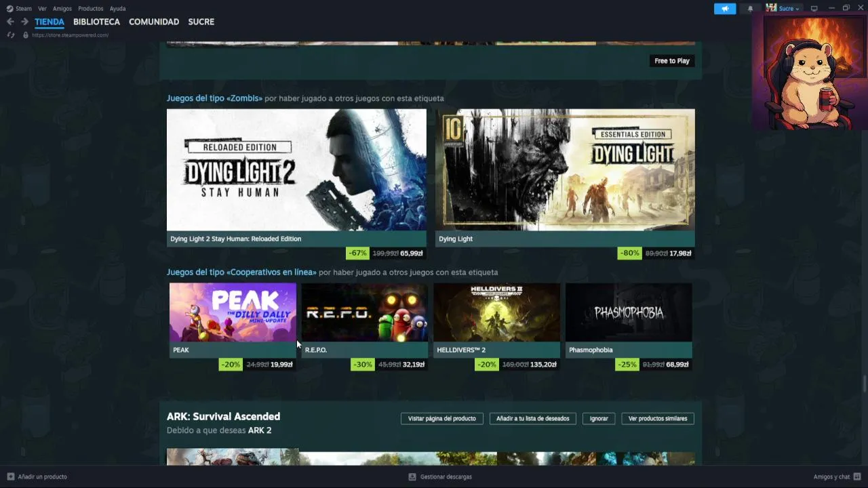868x488 pixels.
Task: Click the R.E.P.O. title label
Action: pos(316,350)
